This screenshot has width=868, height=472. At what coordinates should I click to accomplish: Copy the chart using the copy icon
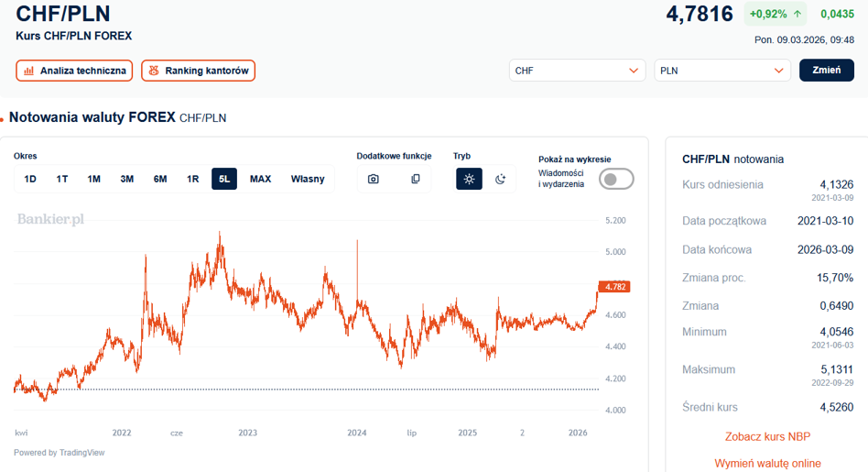415,179
